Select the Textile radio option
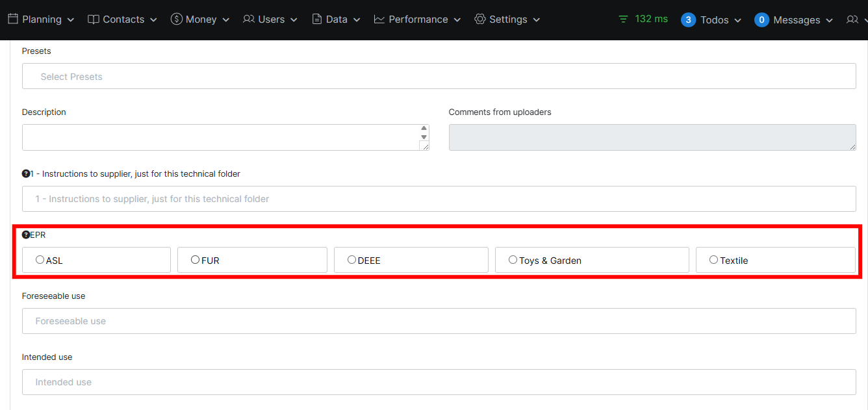 [714, 260]
